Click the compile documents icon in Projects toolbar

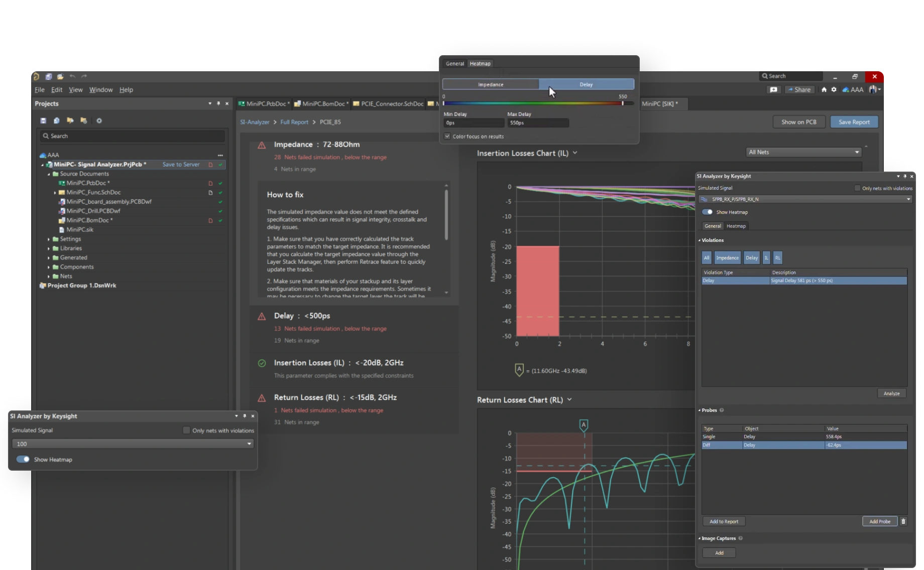57,120
